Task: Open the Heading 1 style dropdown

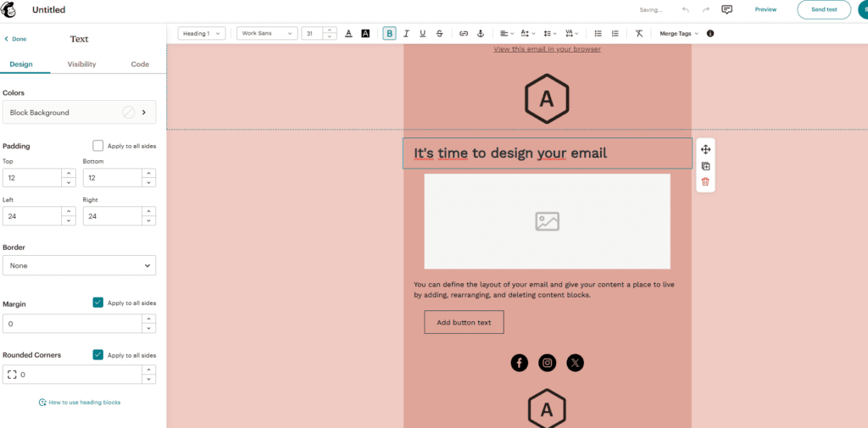Action: tap(202, 34)
